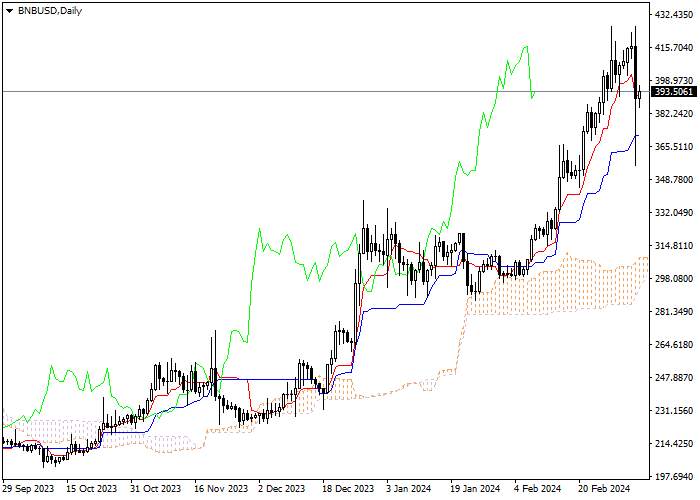Select price axis label 247.8870
This screenshot has width=700, height=500.
pyautogui.click(x=675, y=378)
